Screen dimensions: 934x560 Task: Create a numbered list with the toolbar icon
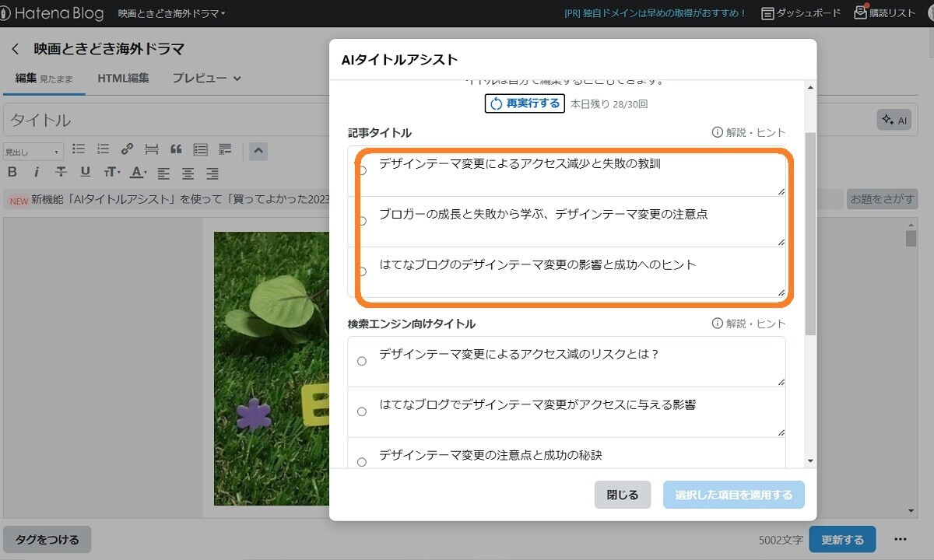point(101,149)
